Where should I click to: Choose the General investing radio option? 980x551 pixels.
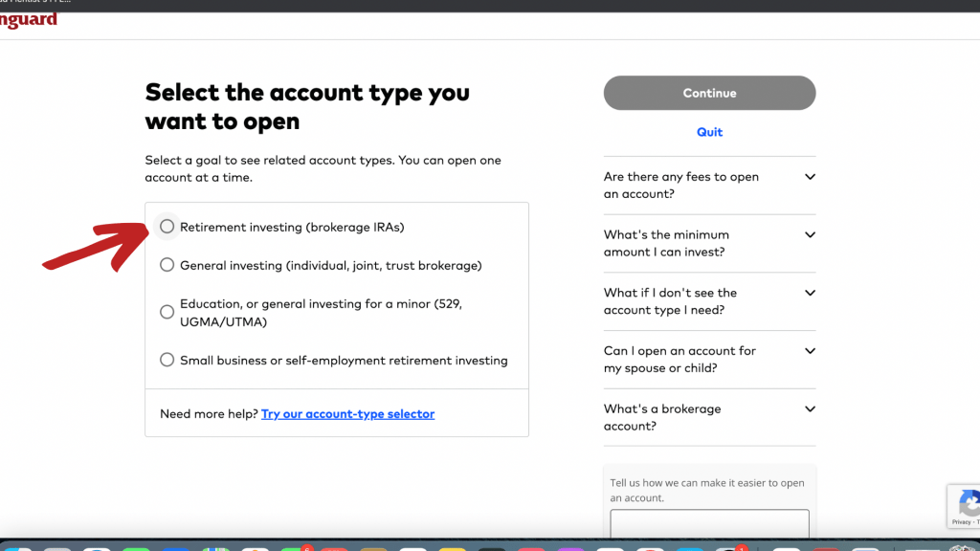click(167, 265)
